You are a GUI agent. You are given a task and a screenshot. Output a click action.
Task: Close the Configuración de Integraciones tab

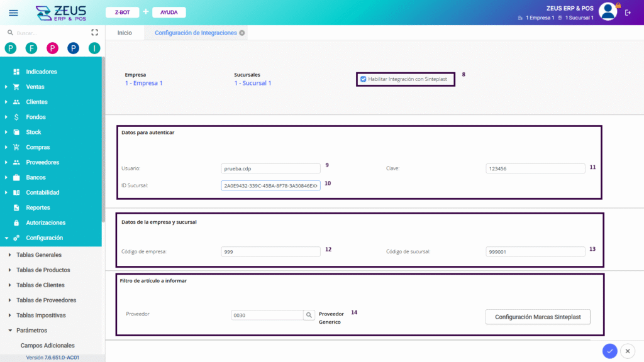pos(242,33)
